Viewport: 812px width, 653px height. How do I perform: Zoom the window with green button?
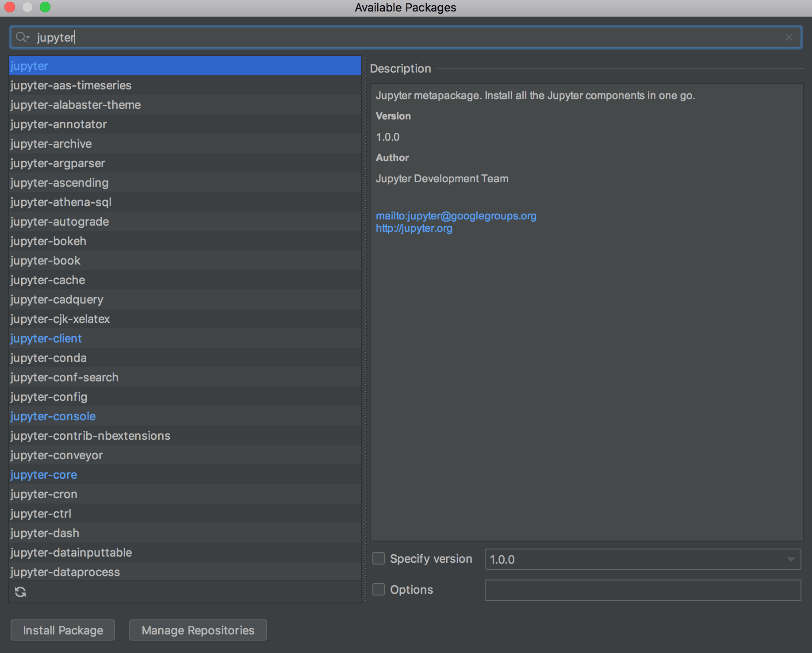[45, 7]
